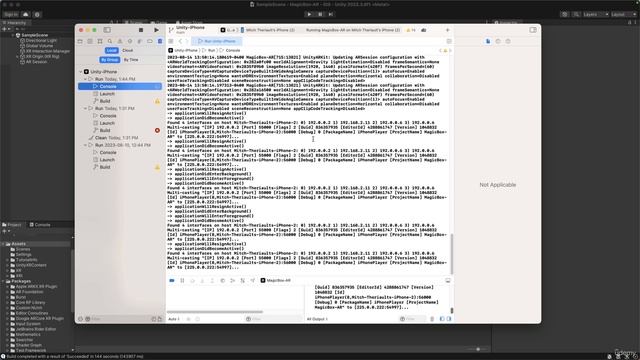The width and height of the screenshot is (640, 360).
Task: Select Build with warning under Run 1:44 PM
Action: (120, 101)
